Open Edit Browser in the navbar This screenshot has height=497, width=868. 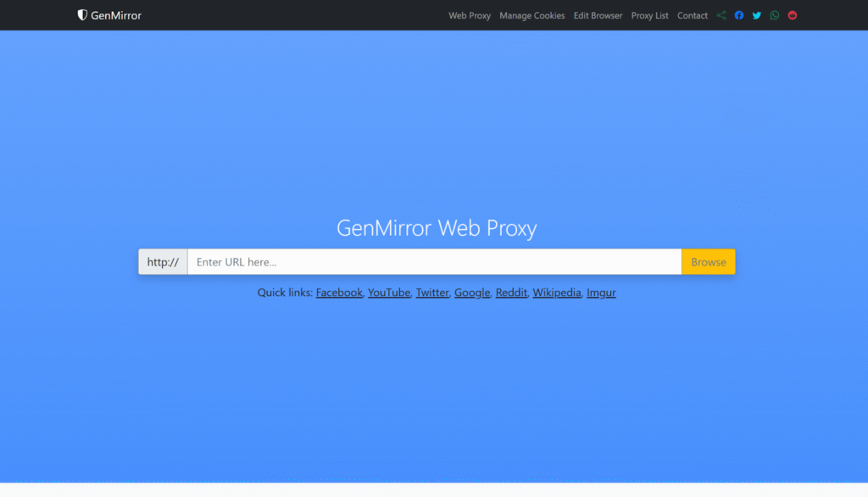coord(598,15)
